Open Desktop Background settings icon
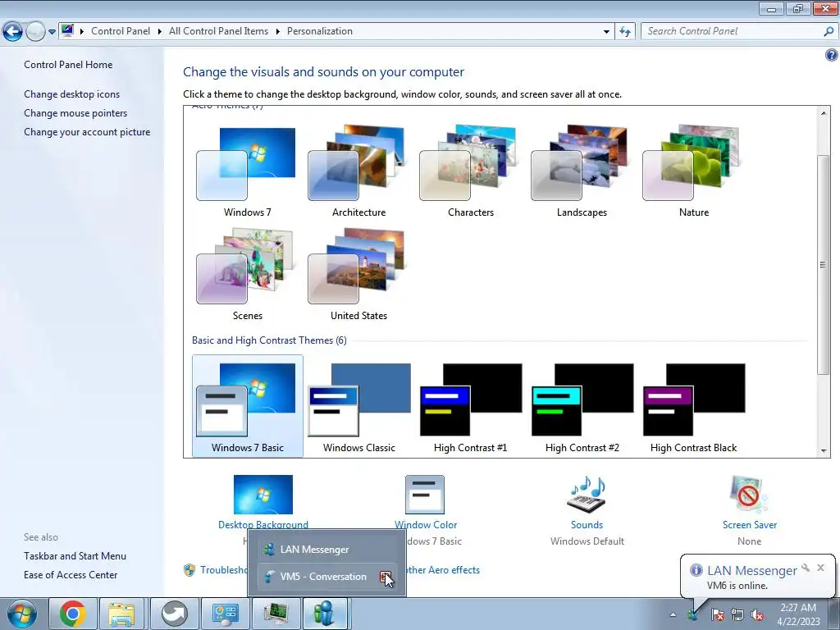840x630 pixels. [263, 494]
